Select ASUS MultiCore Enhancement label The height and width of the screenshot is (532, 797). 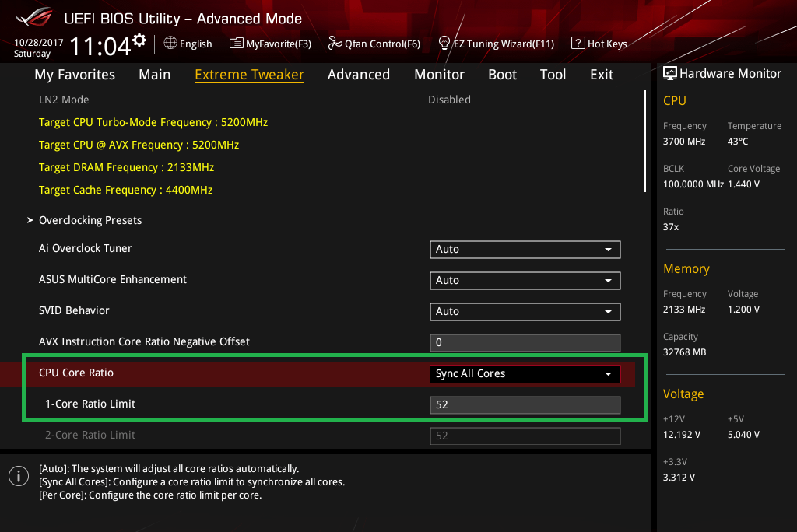(113, 279)
